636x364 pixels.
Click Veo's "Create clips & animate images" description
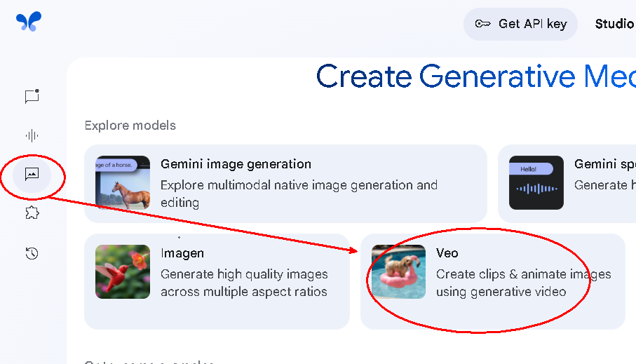(523, 274)
